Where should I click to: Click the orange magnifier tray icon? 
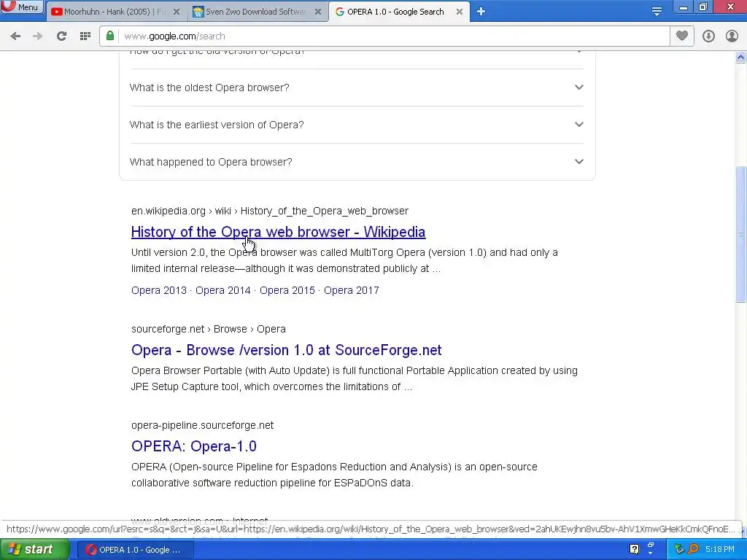(x=694, y=549)
